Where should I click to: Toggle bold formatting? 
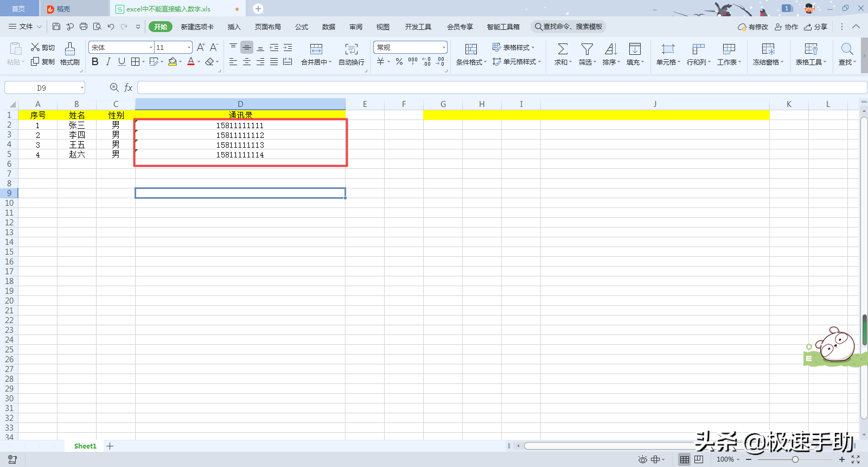[x=95, y=62]
